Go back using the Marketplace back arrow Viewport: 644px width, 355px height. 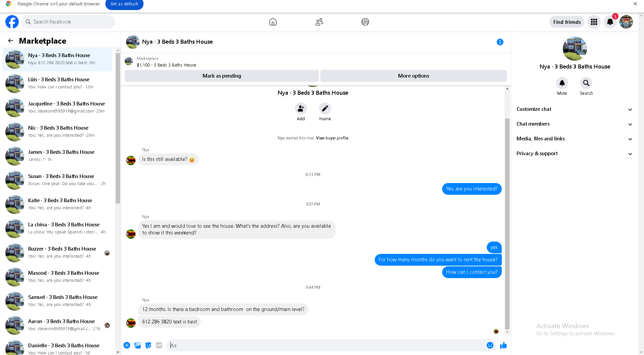pos(11,41)
